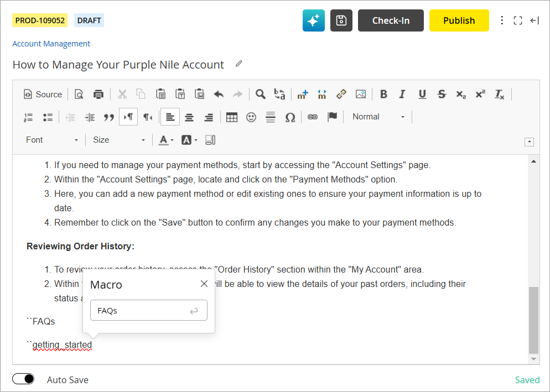Click the save disk icon

(x=341, y=20)
